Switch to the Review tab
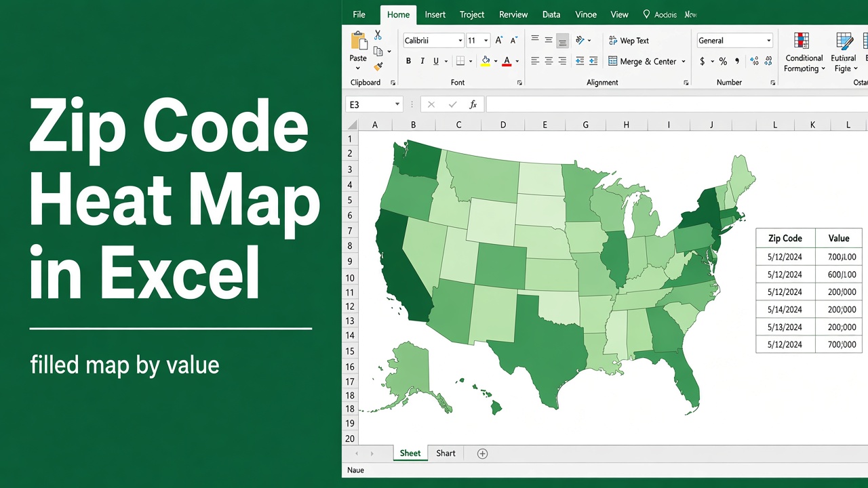 click(x=513, y=14)
